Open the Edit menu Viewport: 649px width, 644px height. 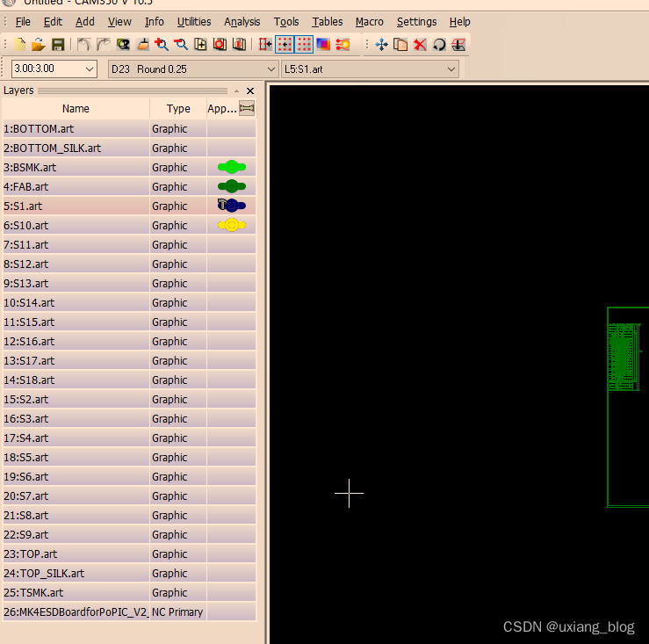[x=53, y=22]
